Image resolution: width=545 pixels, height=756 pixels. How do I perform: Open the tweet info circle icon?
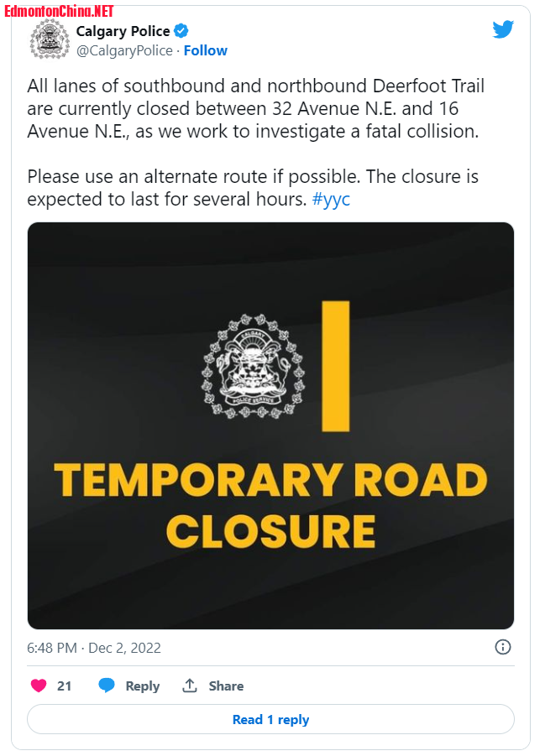(x=502, y=647)
